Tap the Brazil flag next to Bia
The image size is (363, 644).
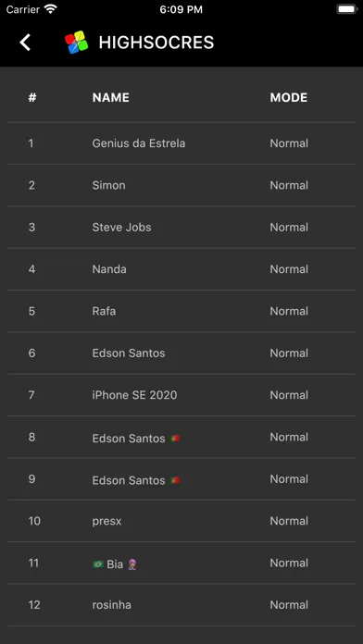click(x=98, y=564)
